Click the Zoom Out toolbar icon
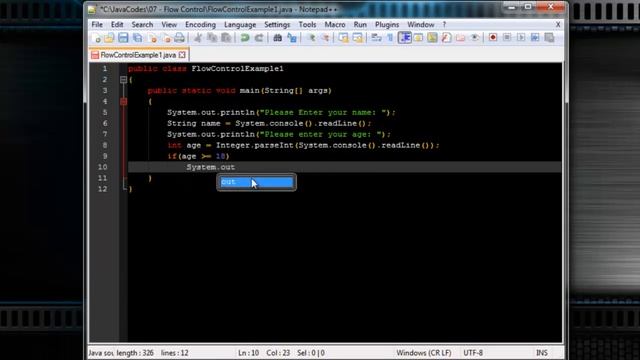 [325, 38]
